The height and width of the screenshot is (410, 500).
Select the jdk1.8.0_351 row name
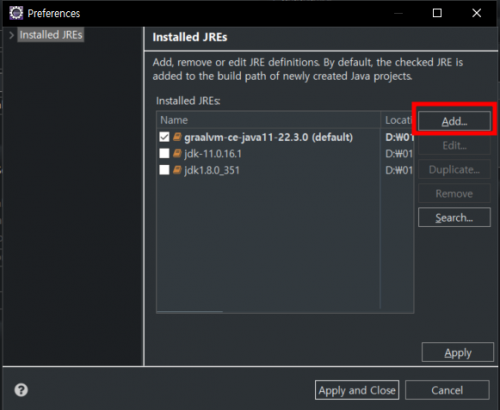click(x=212, y=170)
